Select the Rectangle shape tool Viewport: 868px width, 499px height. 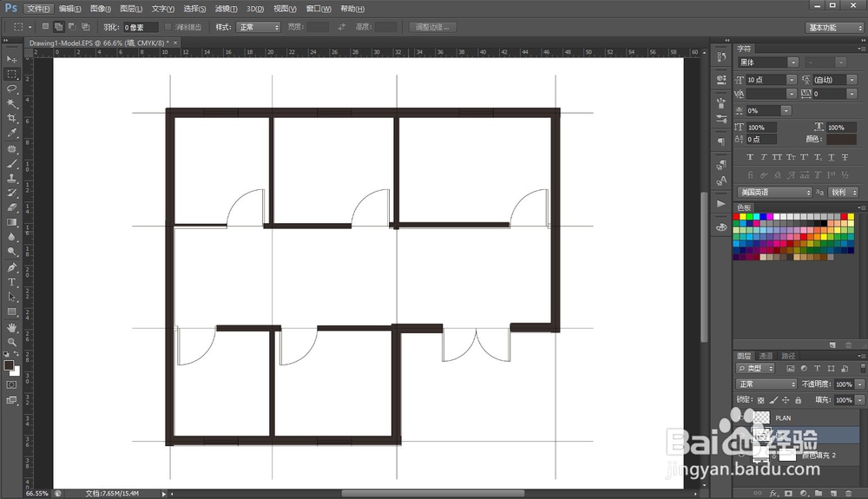coord(11,312)
